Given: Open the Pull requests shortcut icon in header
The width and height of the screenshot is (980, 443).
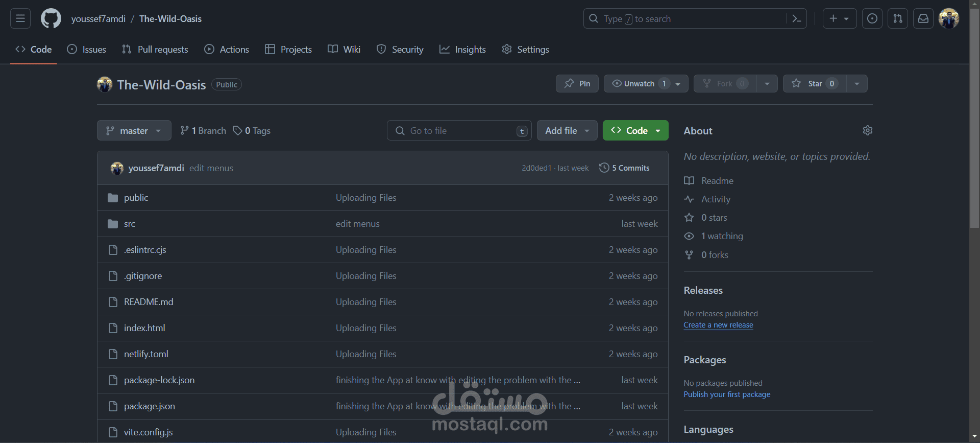Looking at the screenshot, I should tap(898, 18).
